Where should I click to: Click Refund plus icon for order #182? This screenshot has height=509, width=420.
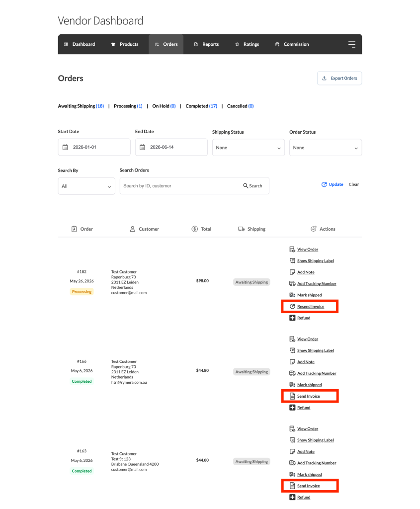292,318
